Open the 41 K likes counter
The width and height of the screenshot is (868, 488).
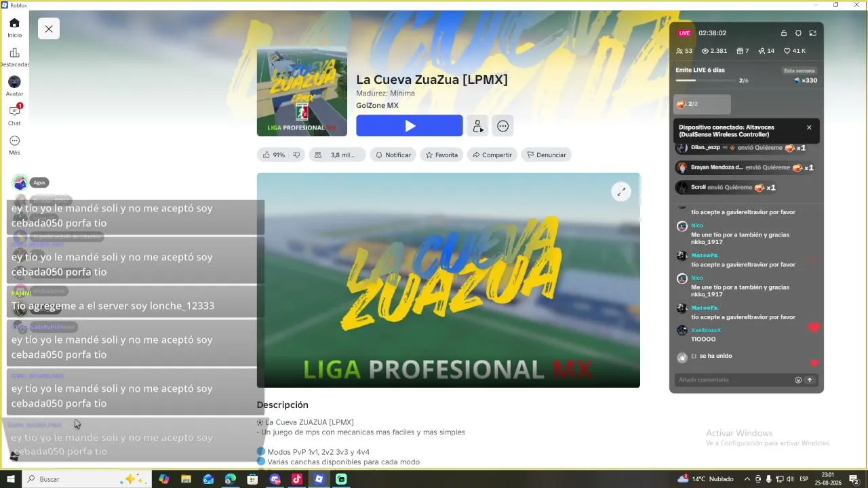pyautogui.click(x=795, y=51)
